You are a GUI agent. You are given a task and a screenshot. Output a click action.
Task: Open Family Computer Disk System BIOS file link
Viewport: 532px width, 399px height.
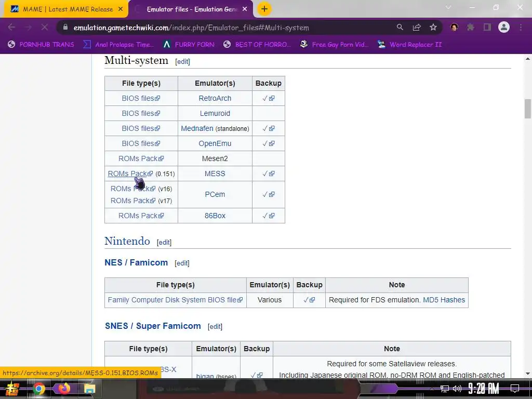(175, 300)
